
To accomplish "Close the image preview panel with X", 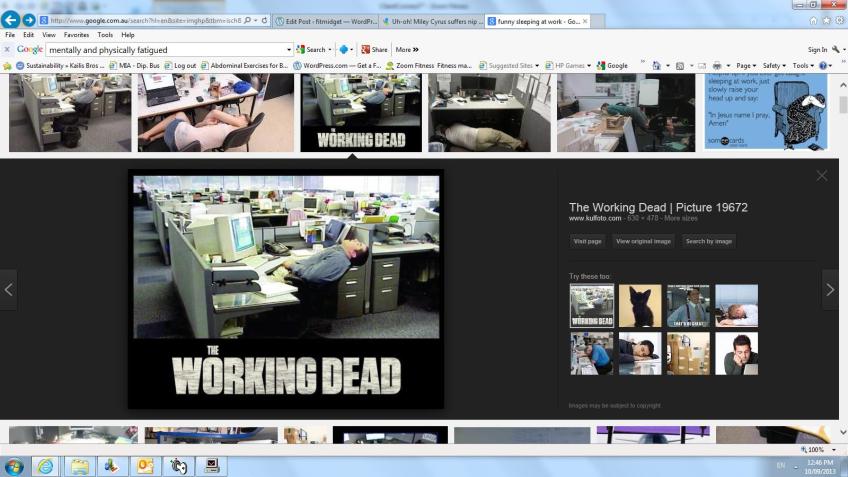I will 821,176.
